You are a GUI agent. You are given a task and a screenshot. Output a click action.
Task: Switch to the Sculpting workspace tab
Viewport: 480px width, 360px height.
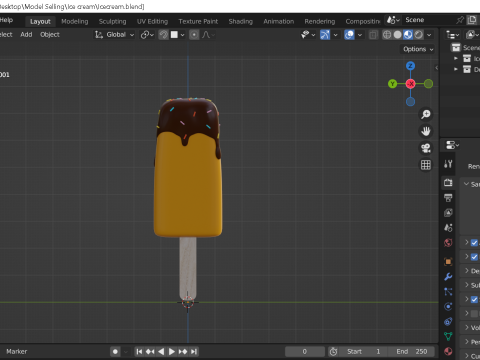coord(113,21)
